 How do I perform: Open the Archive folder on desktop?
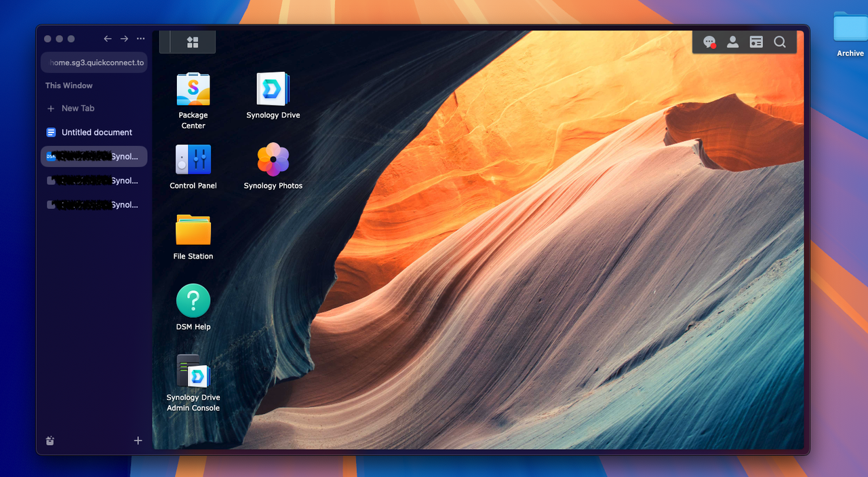[850, 34]
